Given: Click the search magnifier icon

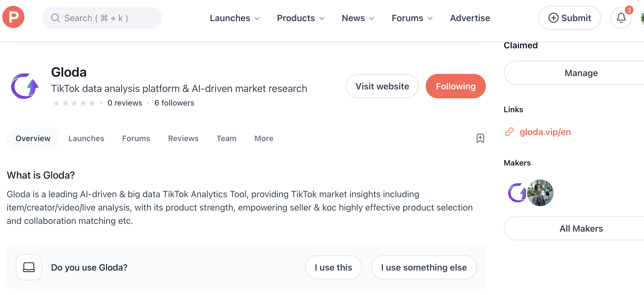Looking at the screenshot, I should pyautogui.click(x=55, y=18).
